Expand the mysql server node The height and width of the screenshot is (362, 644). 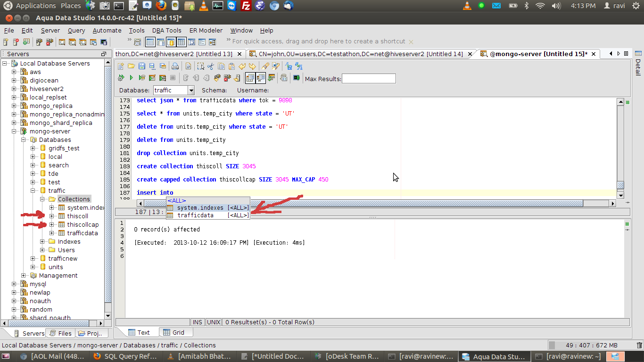click(14, 284)
